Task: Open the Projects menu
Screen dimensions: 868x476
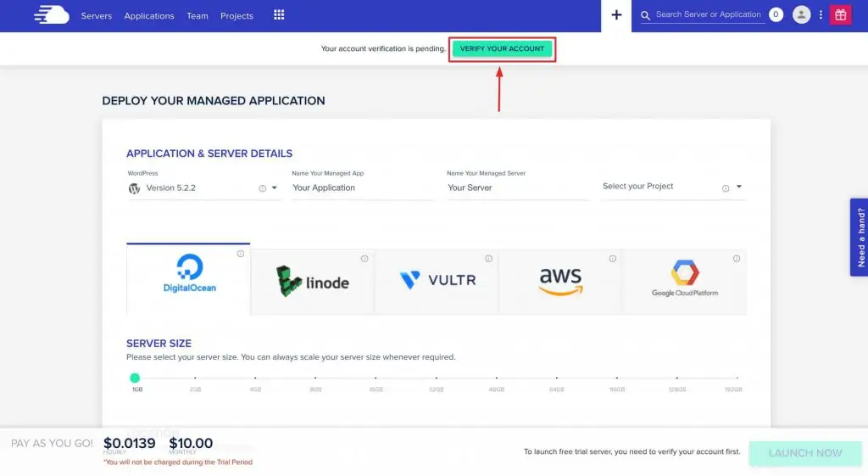Action: (236, 16)
